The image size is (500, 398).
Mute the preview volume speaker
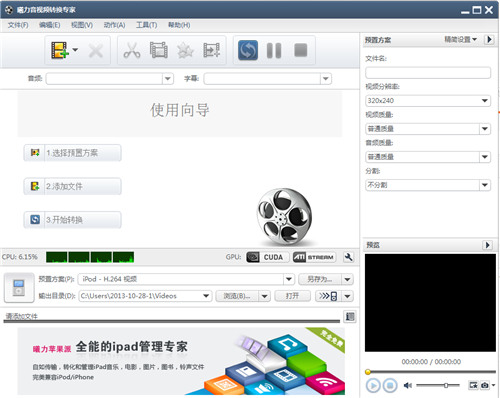click(407, 385)
